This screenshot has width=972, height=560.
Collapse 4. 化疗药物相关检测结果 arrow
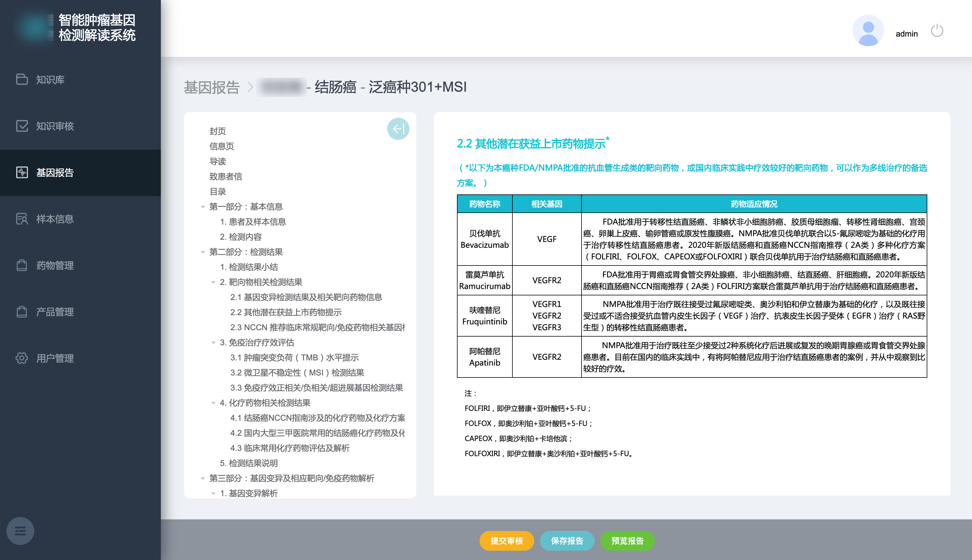[213, 403]
